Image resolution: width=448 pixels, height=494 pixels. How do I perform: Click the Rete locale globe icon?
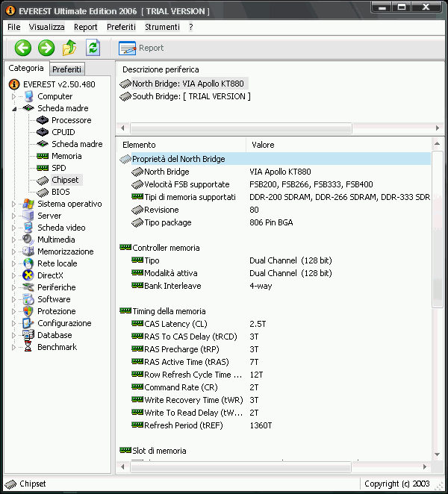[28, 263]
